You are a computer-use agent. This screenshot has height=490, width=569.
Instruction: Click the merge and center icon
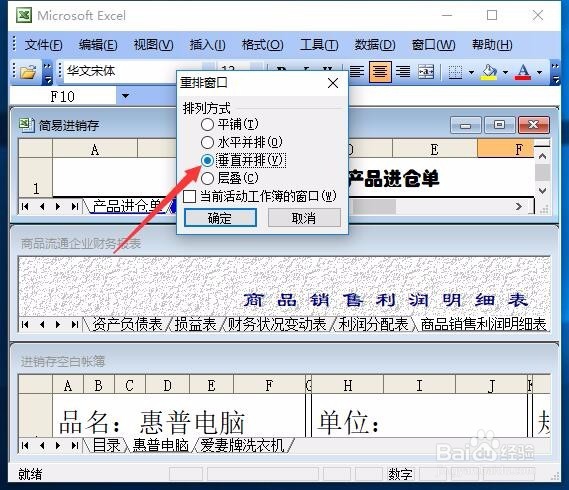point(426,72)
